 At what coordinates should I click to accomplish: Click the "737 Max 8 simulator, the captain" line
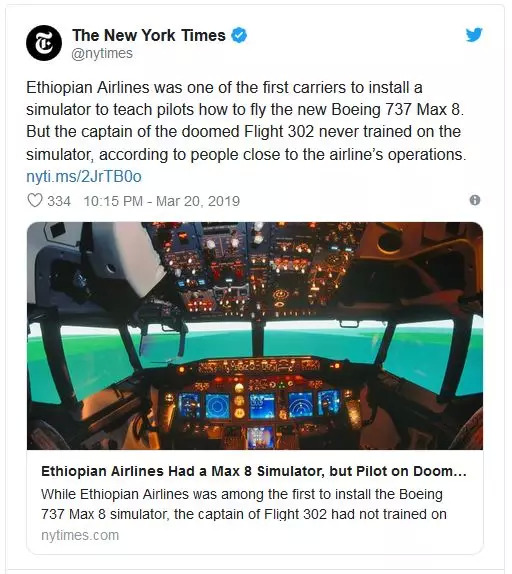click(244, 514)
